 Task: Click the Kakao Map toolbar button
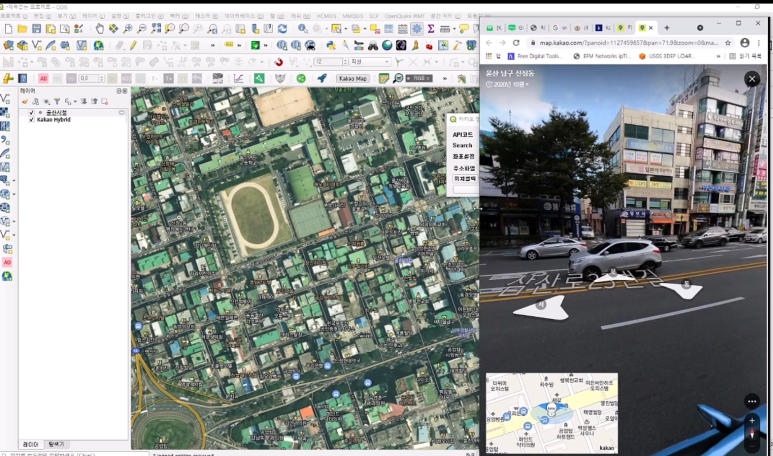353,78
